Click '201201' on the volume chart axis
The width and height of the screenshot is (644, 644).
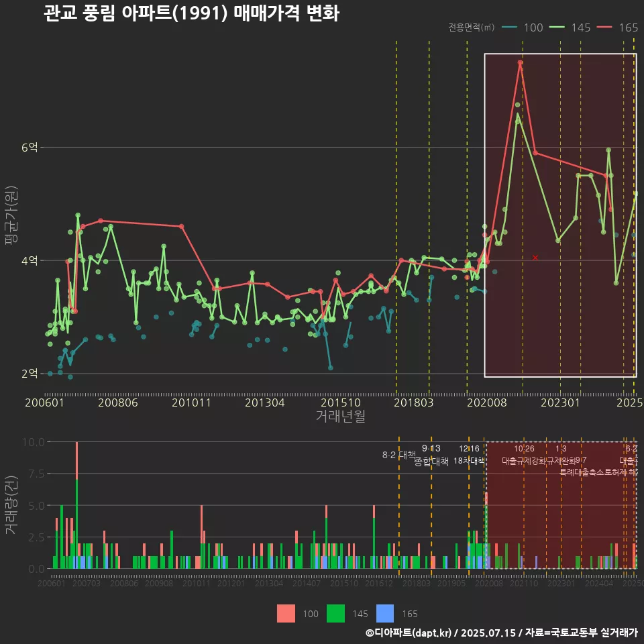(231, 583)
